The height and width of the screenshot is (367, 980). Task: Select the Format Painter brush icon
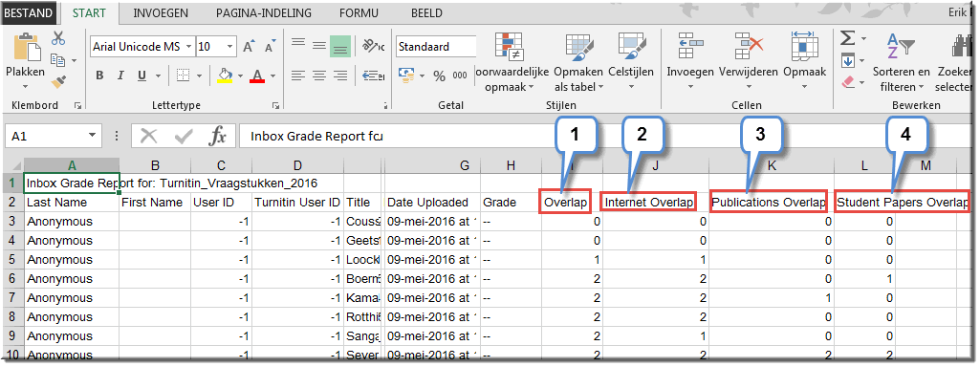pos(58,82)
